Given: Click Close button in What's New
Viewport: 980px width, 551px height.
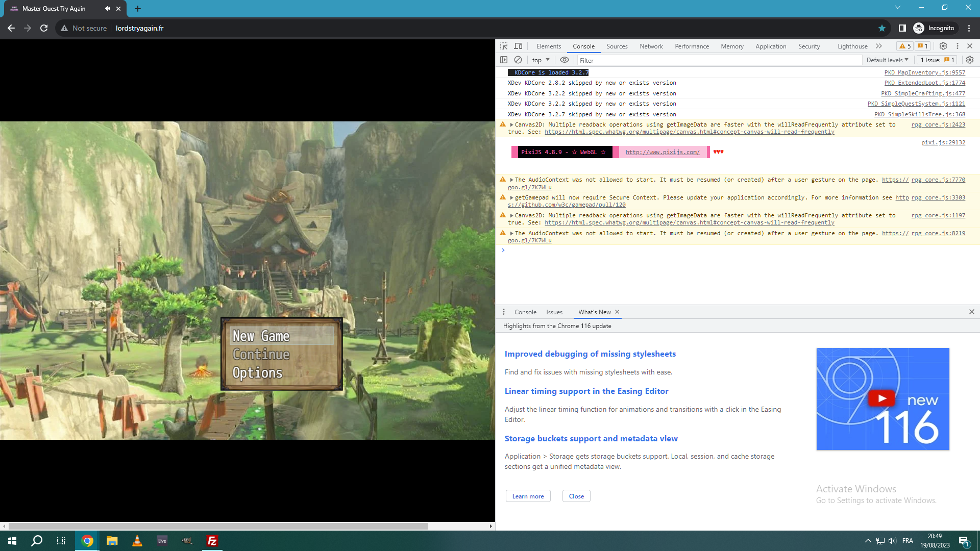Looking at the screenshot, I should coord(576,496).
